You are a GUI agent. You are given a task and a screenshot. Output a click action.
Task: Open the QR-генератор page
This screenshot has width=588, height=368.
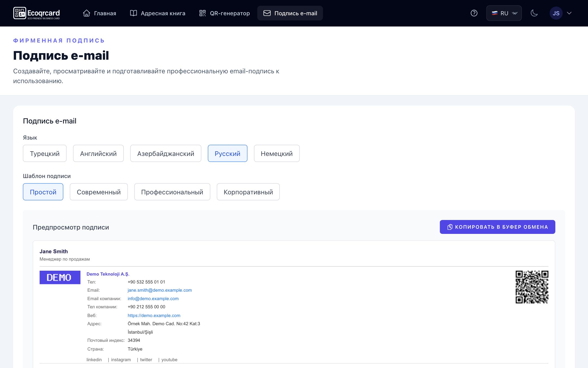[x=225, y=13]
